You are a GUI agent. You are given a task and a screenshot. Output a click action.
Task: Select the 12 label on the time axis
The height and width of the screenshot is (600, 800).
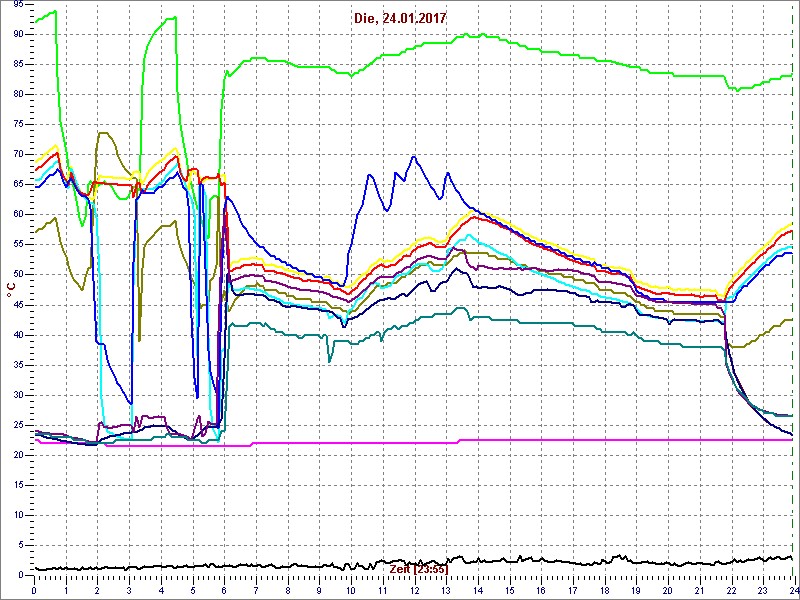(x=414, y=589)
